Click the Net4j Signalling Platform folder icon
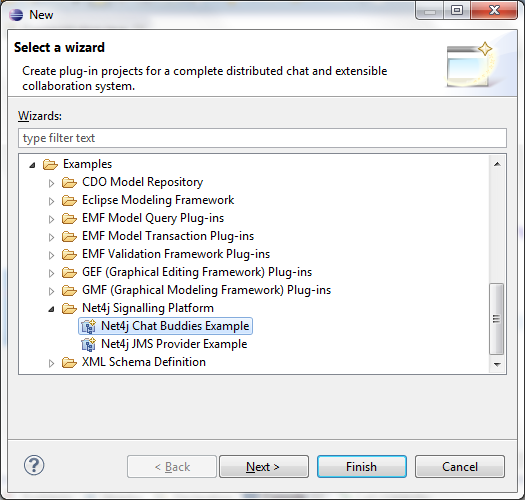 pyautogui.click(x=69, y=308)
